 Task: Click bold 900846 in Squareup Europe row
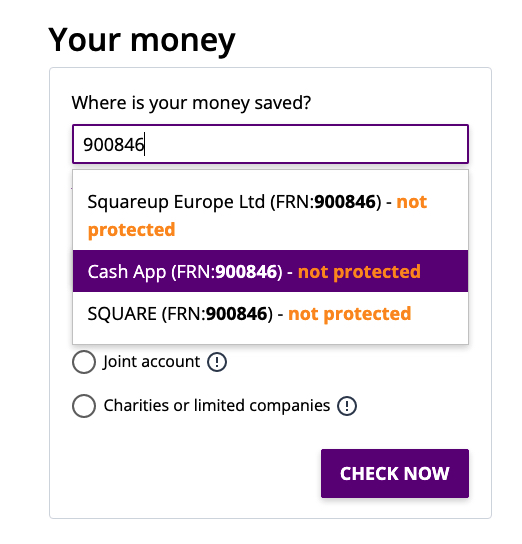click(x=345, y=202)
